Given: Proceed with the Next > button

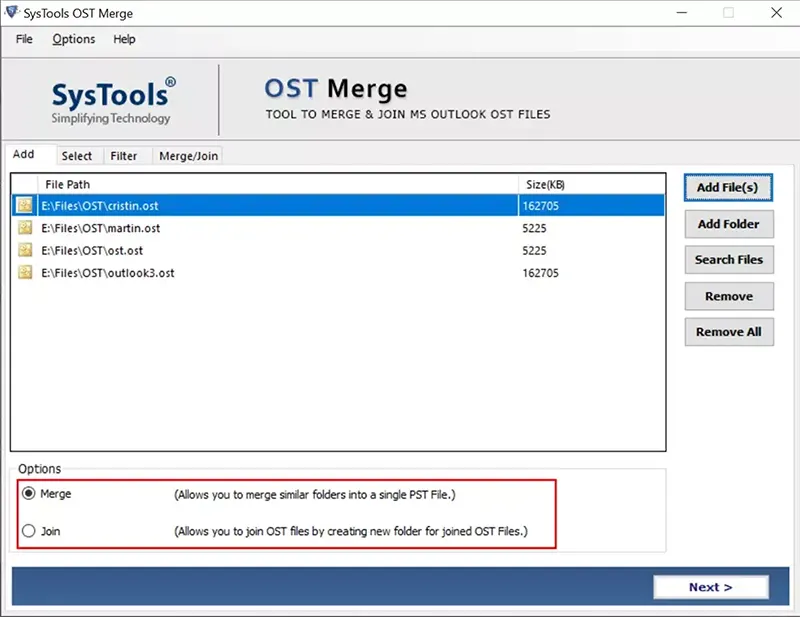Looking at the screenshot, I should [711, 587].
